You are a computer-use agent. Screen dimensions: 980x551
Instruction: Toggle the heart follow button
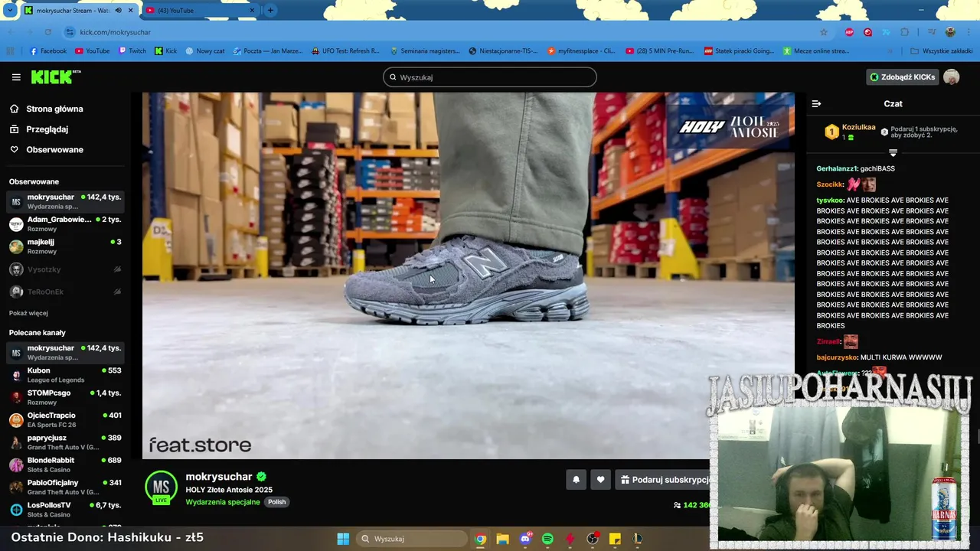click(x=600, y=480)
